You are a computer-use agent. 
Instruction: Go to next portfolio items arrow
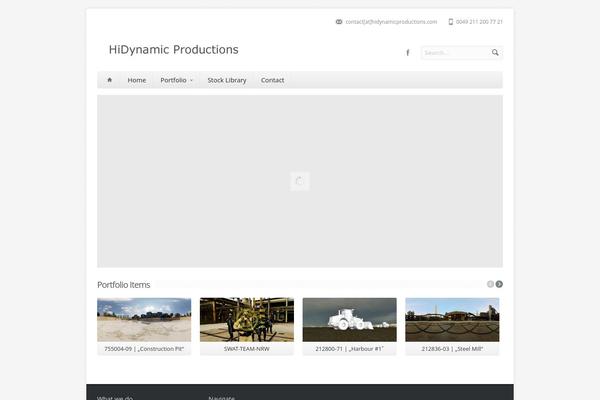tap(499, 284)
